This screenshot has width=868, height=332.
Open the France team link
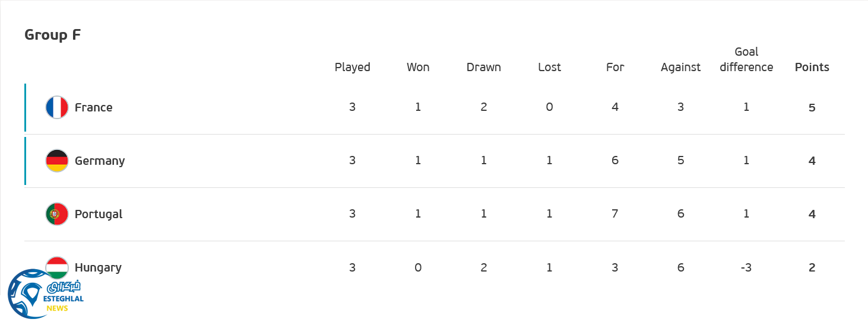click(x=93, y=107)
